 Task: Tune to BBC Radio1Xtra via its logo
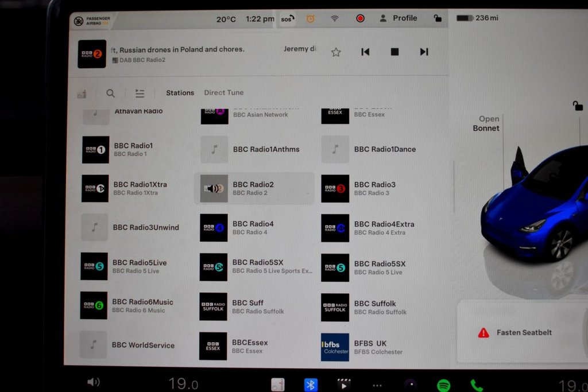click(95, 188)
